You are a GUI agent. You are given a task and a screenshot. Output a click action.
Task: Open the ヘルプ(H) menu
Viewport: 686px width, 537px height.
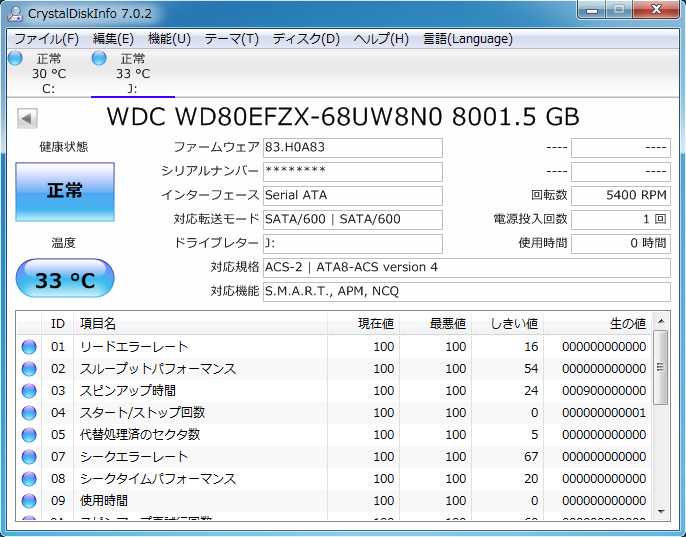tap(381, 39)
